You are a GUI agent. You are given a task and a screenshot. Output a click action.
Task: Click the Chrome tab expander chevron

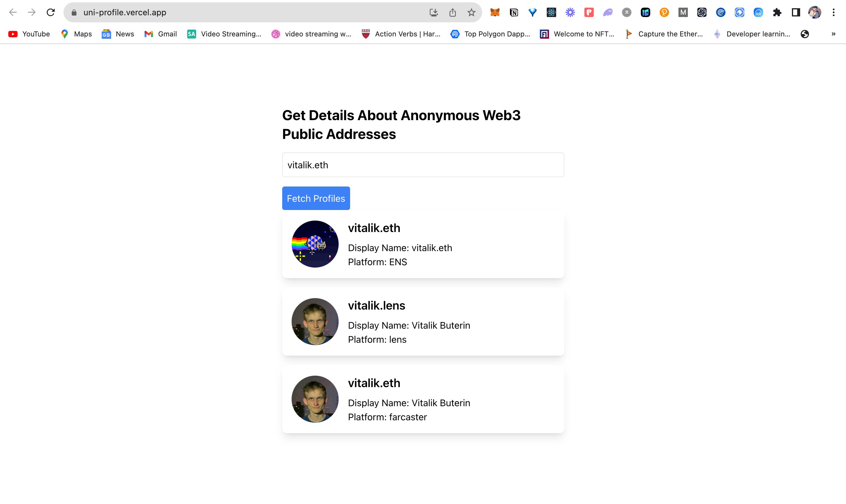coord(834,33)
